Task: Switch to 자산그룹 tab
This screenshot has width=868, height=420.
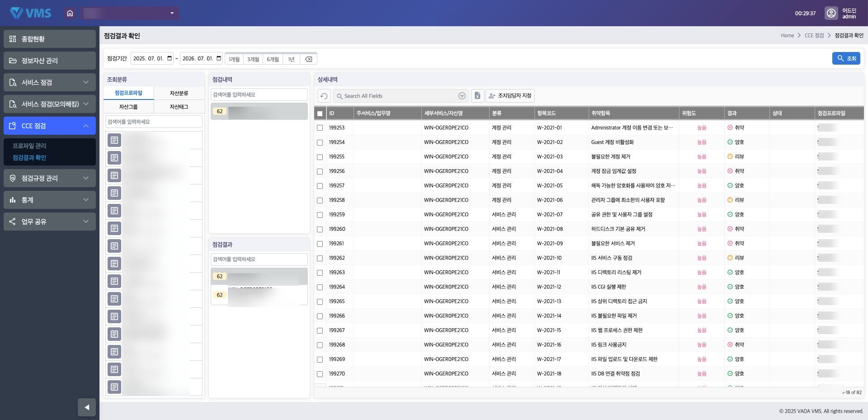Action: [128, 107]
